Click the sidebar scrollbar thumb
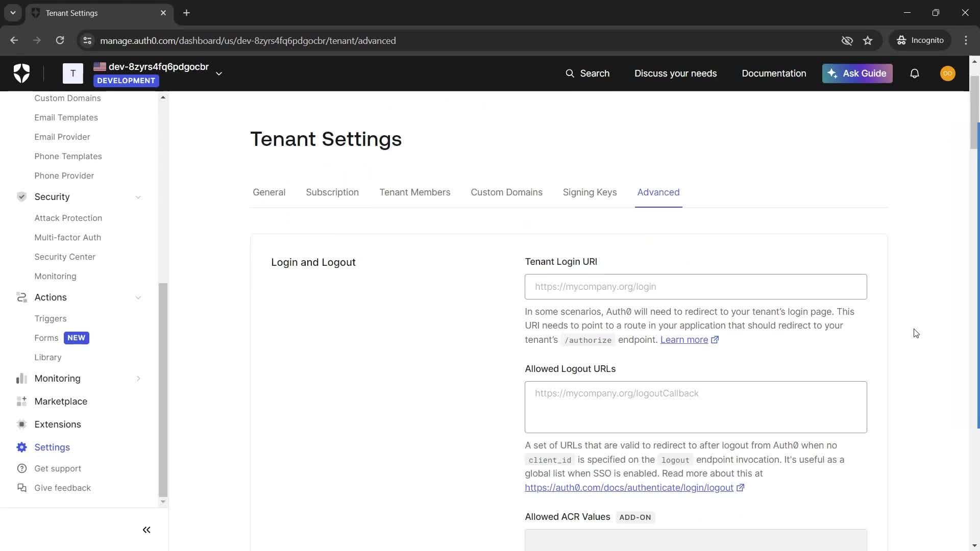This screenshot has height=551, width=980. pos(163,390)
